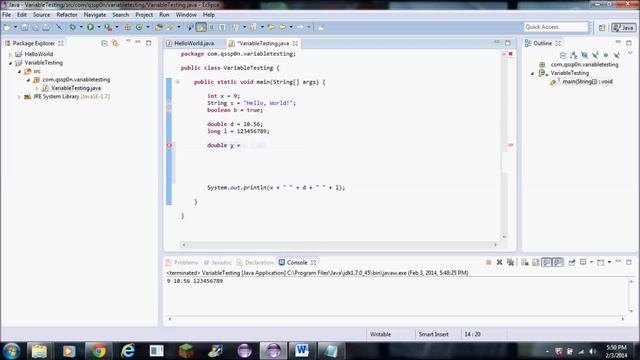Close the VariableTesting.java editor tab
Viewport: 640px width, 360px height.
coord(295,43)
